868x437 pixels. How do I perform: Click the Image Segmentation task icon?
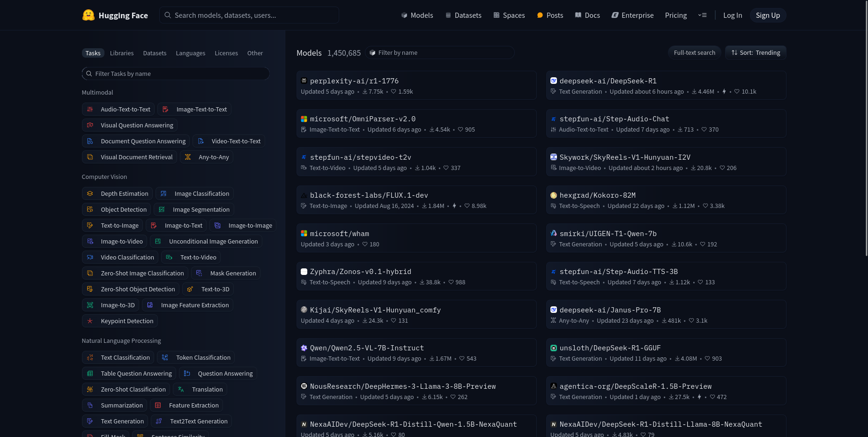[x=162, y=209]
